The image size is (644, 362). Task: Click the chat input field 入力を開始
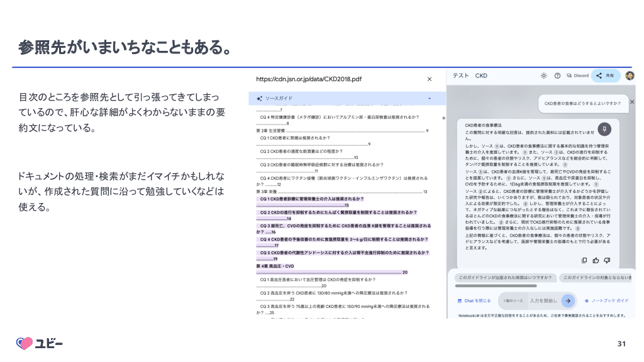[x=543, y=300]
